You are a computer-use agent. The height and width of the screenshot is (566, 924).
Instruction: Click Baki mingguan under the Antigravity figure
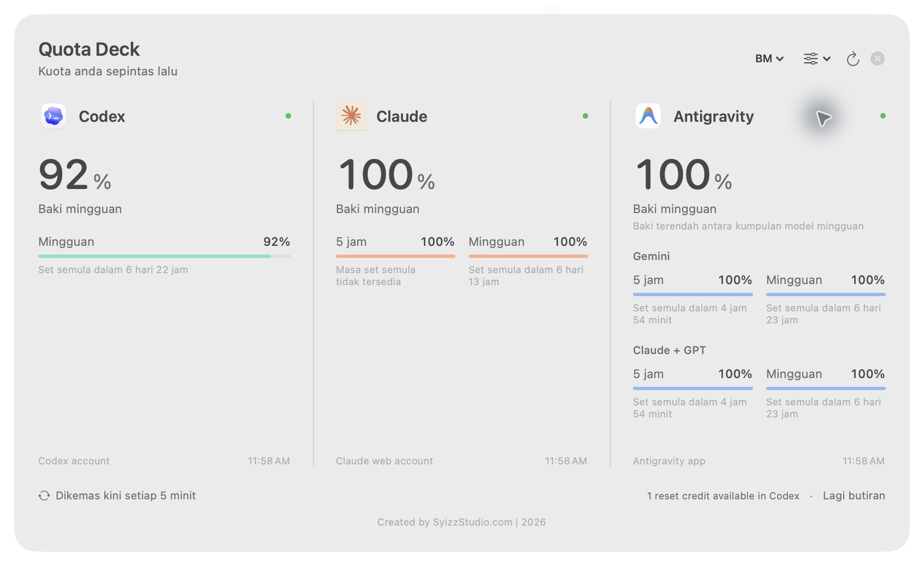(674, 209)
